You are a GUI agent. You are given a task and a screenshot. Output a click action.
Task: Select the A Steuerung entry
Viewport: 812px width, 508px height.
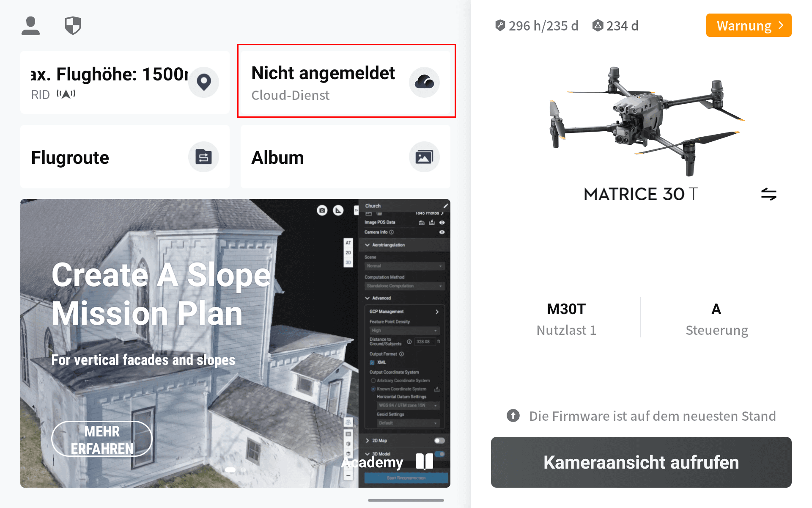716,319
